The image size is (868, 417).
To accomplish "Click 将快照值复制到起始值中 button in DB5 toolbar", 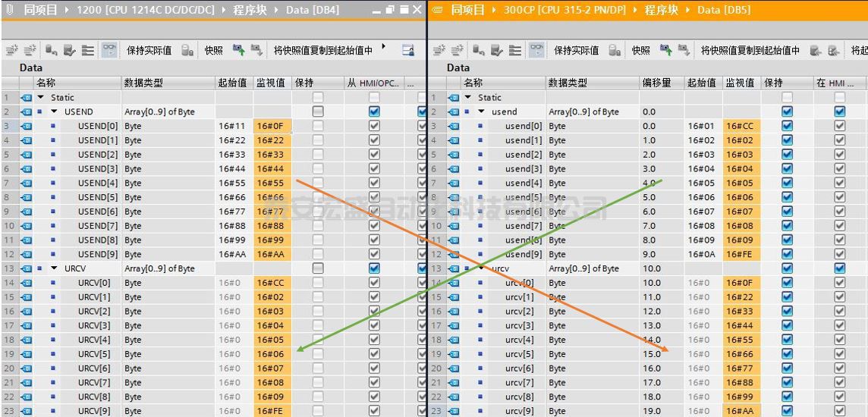I will [x=750, y=51].
